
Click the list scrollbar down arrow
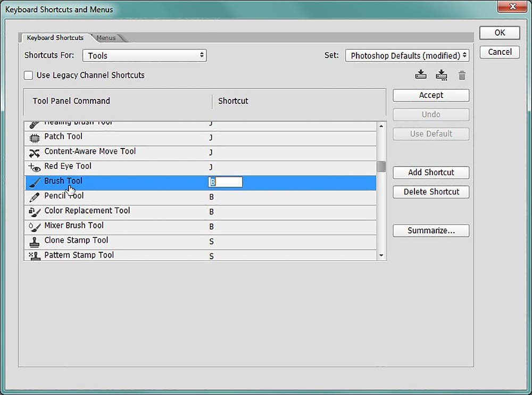[381, 256]
